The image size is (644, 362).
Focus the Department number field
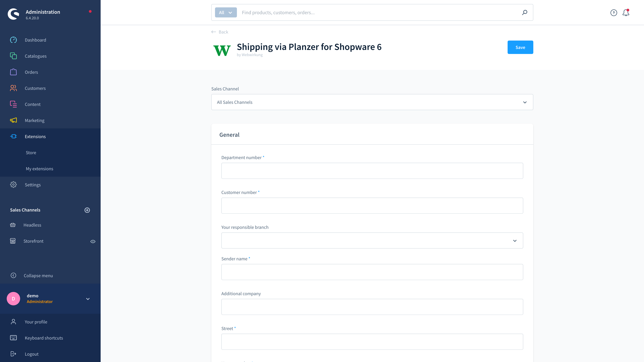372,171
